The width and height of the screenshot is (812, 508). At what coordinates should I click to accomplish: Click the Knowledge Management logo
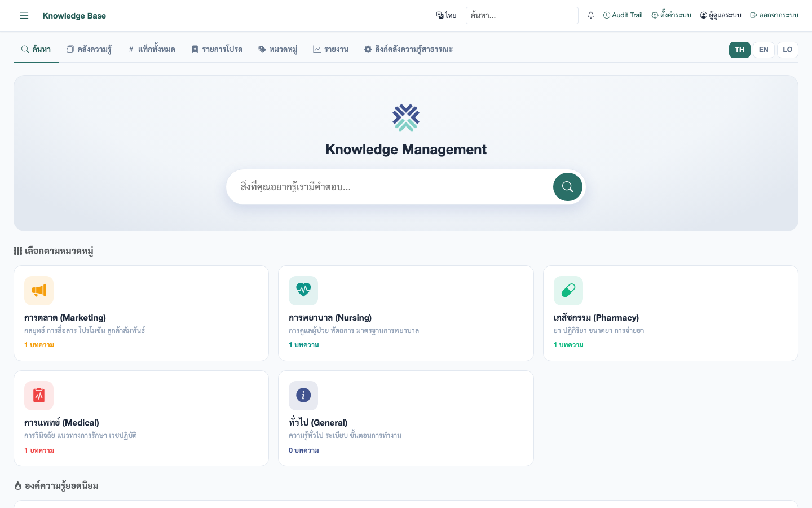(x=406, y=117)
